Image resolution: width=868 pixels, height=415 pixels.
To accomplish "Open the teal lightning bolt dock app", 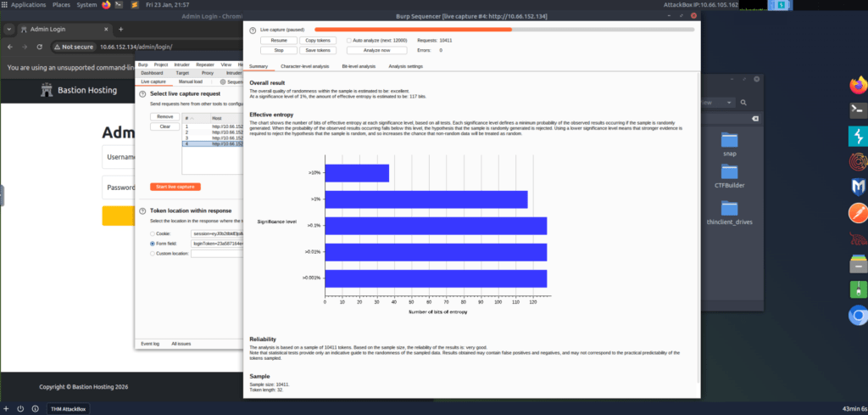I will (x=858, y=137).
